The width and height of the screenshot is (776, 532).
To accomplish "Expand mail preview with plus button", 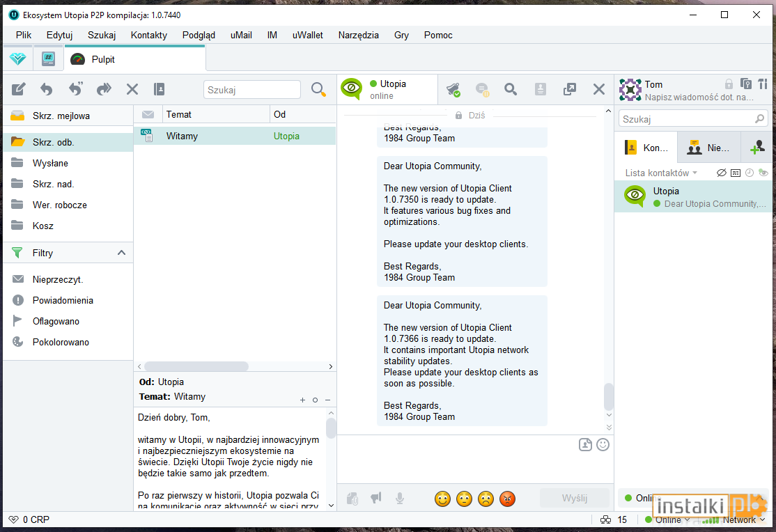I will tap(302, 400).
